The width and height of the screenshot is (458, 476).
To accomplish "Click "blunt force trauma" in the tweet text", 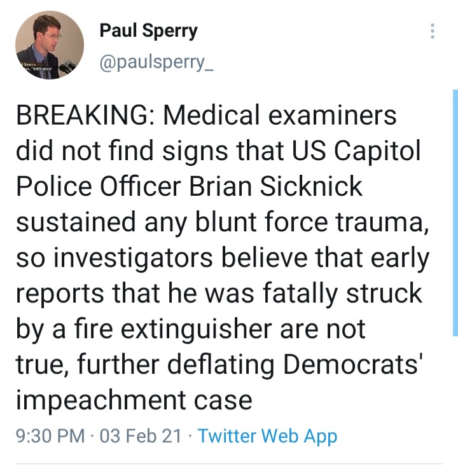I will click(x=298, y=222).
